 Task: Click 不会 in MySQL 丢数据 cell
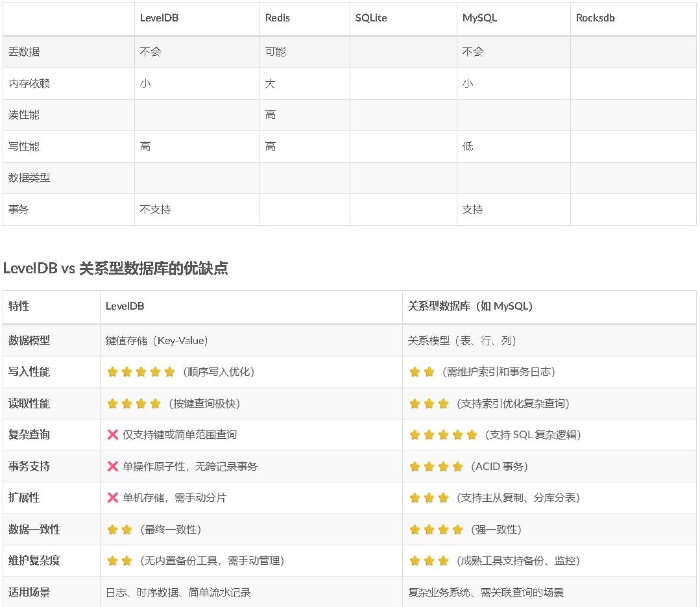(x=473, y=52)
